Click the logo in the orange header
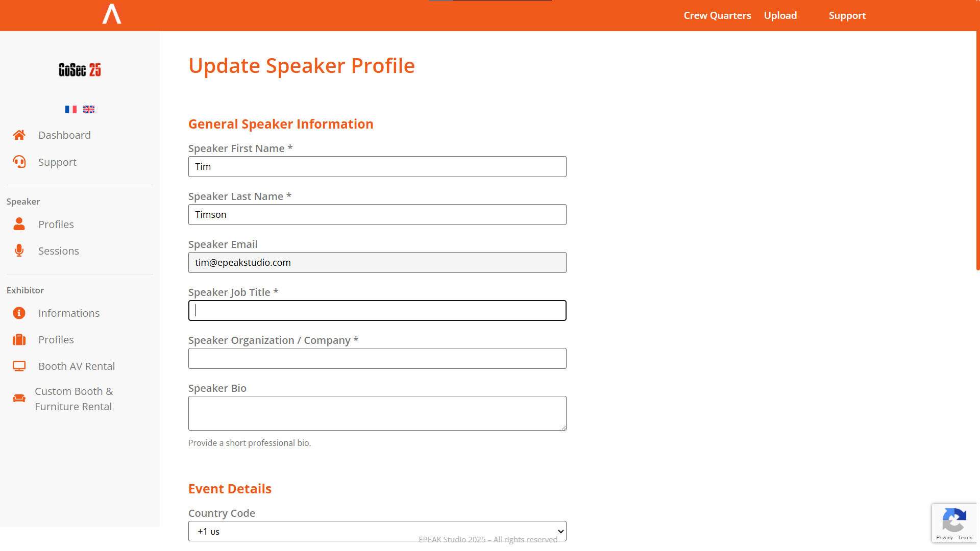980x551 pixels. click(x=112, y=14)
